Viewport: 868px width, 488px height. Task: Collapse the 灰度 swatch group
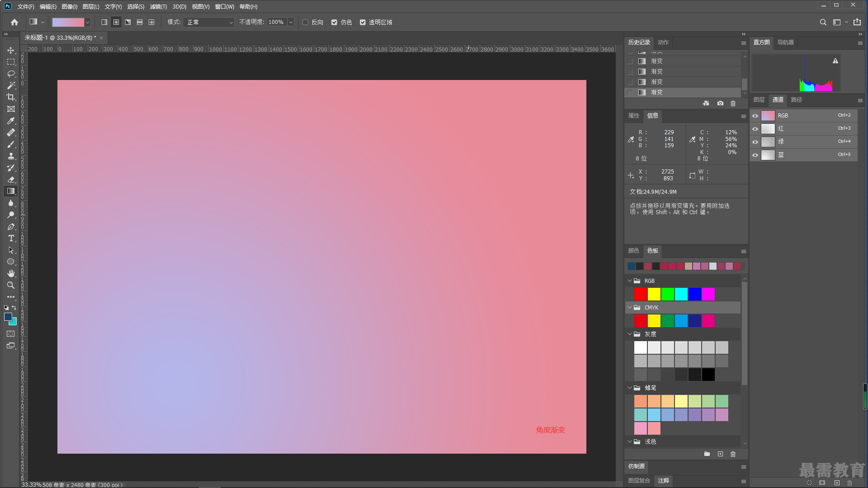click(x=629, y=334)
